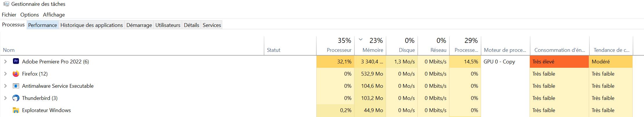Expand the Firefox (12) process group

coord(5,74)
